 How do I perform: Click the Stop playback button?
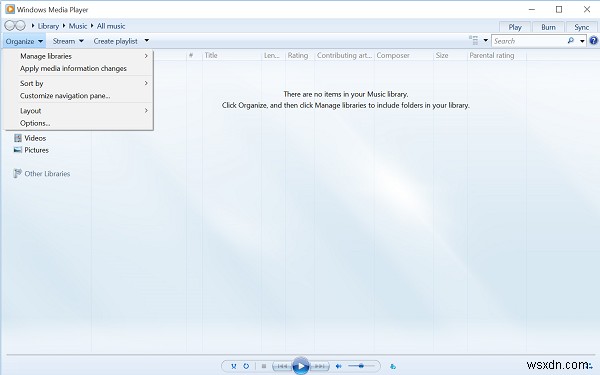tap(264, 366)
